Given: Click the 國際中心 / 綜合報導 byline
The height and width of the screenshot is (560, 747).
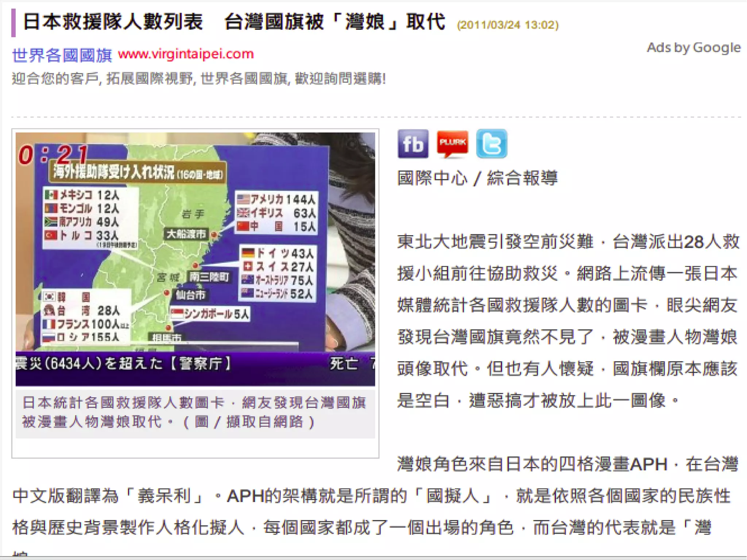Looking at the screenshot, I should [477, 178].
